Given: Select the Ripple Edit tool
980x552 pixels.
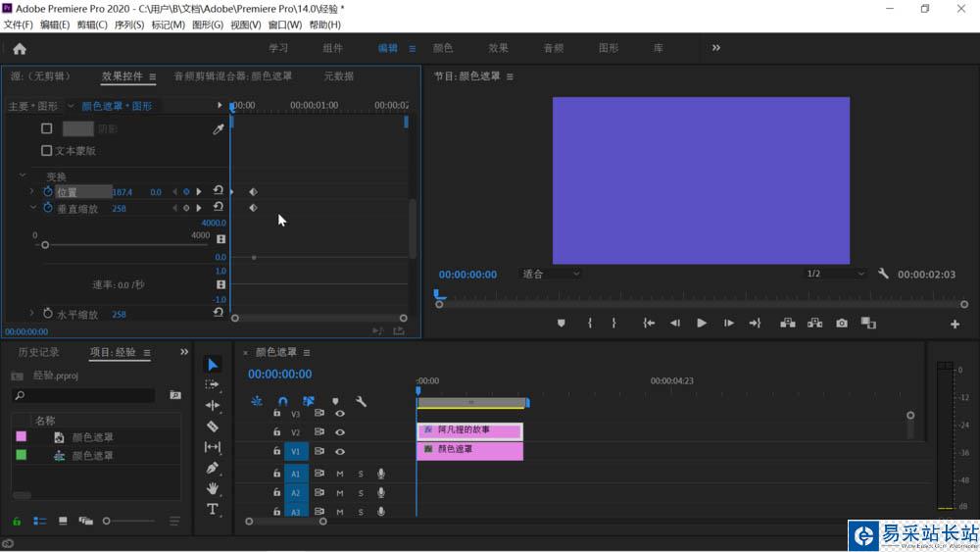Looking at the screenshot, I should click(x=213, y=405).
